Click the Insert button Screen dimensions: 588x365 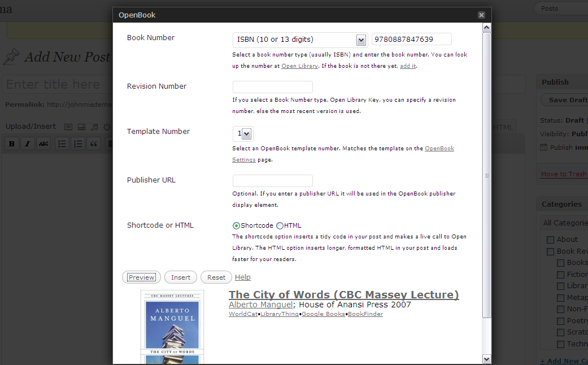181,277
